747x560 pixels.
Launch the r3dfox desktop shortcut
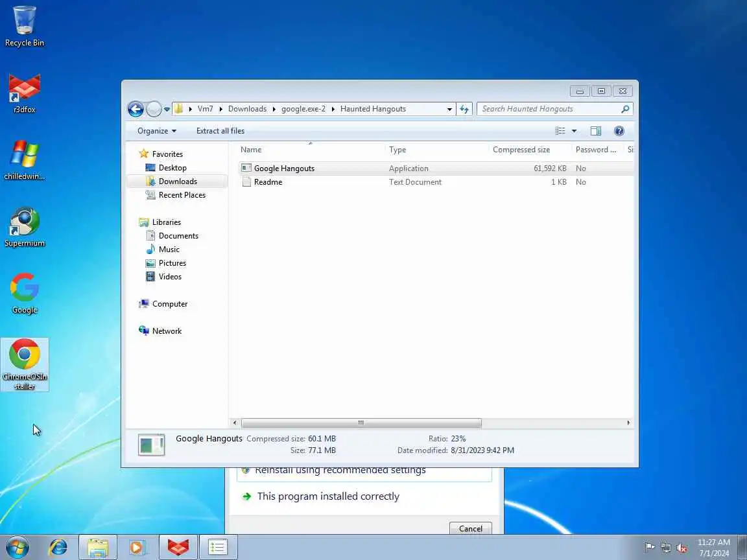[24, 94]
